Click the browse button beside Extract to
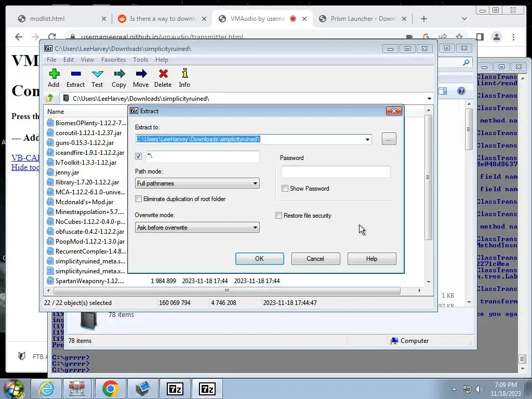Image resolution: width=532 pixels, height=399 pixels. point(389,139)
